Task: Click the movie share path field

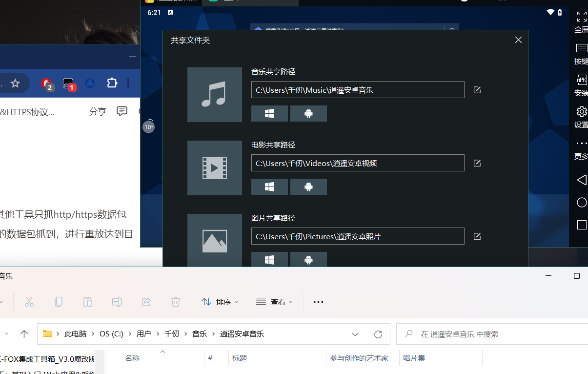Action: pyautogui.click(x=358, y=163)
